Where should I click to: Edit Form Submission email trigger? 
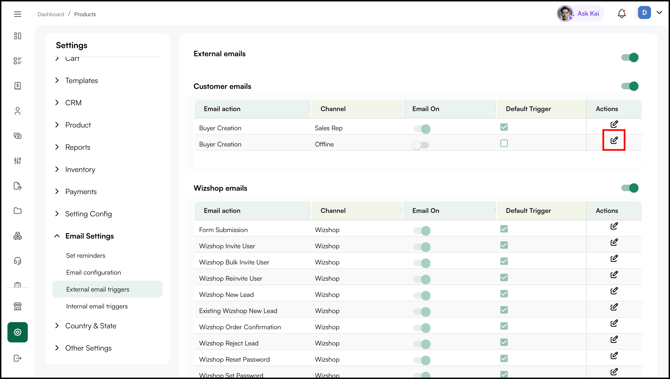click(x=614, y=226)
